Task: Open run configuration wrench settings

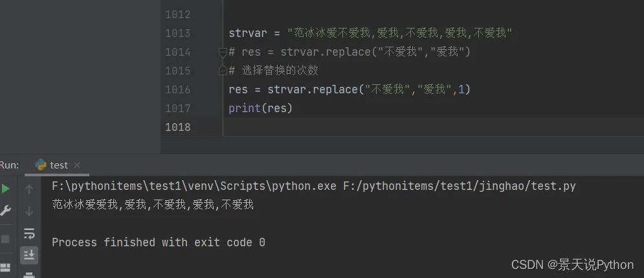Action: (x=6, y=211)
